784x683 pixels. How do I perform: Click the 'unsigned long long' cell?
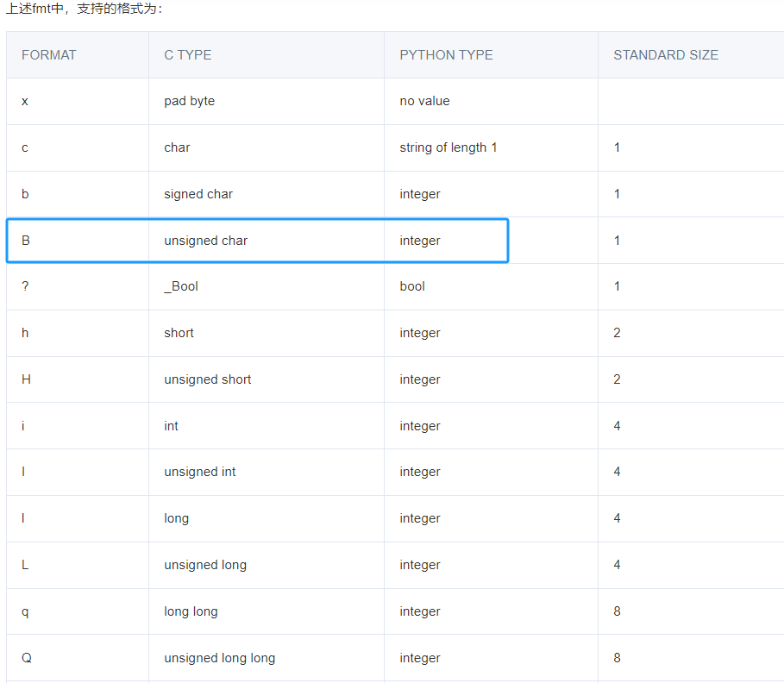point(220,658)
